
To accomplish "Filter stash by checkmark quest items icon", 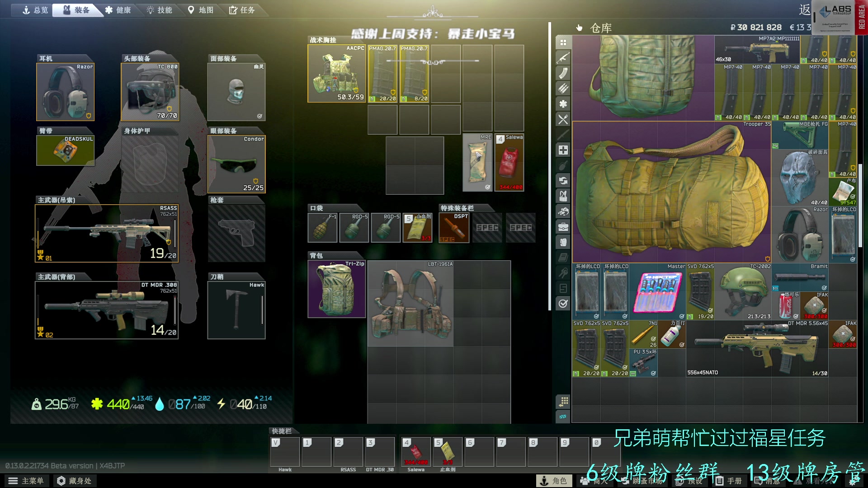I will pos(563,304).
